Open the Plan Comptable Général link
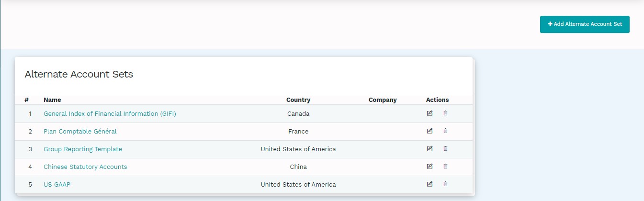Image resolution: width=644 pixels, height=201 pixels. point(80,132)
